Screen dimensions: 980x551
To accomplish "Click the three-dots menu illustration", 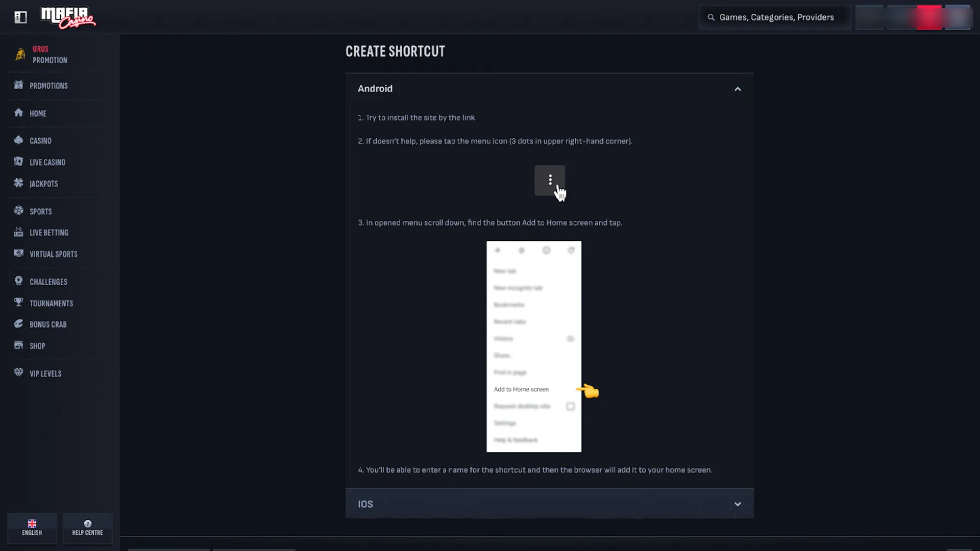I will pos(550,180).
